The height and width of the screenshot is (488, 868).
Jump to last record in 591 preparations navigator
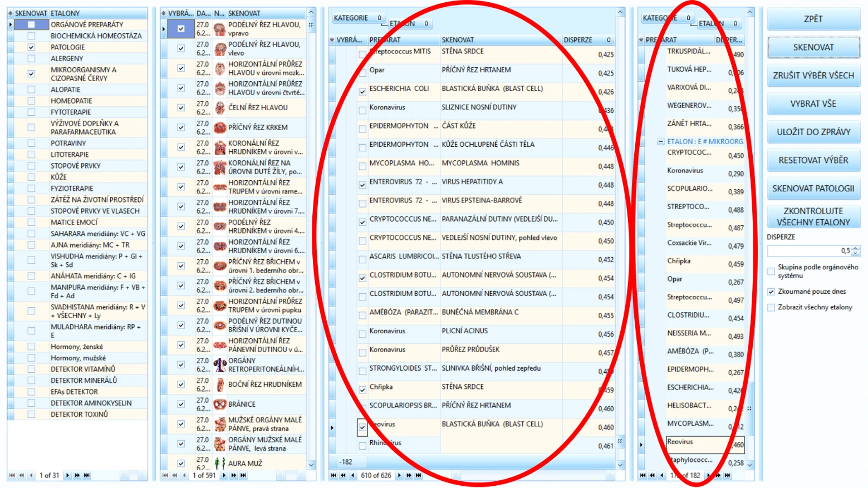[243, 475]
